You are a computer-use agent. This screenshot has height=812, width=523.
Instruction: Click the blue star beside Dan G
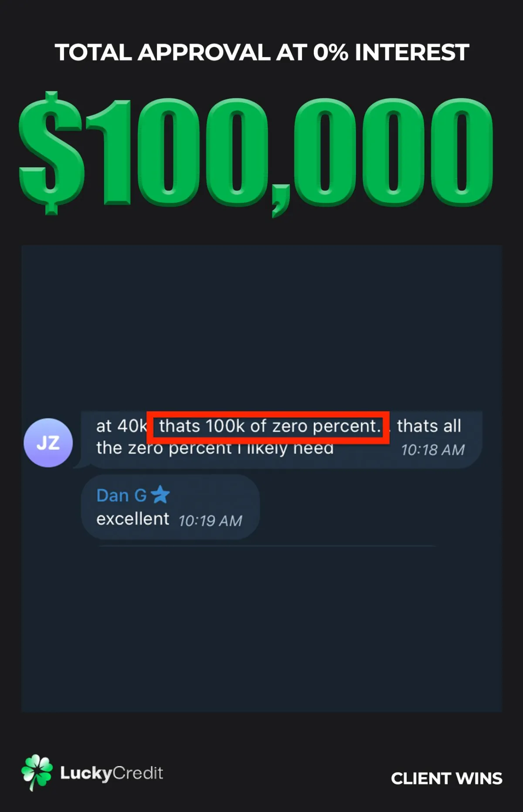click(160, 494)
